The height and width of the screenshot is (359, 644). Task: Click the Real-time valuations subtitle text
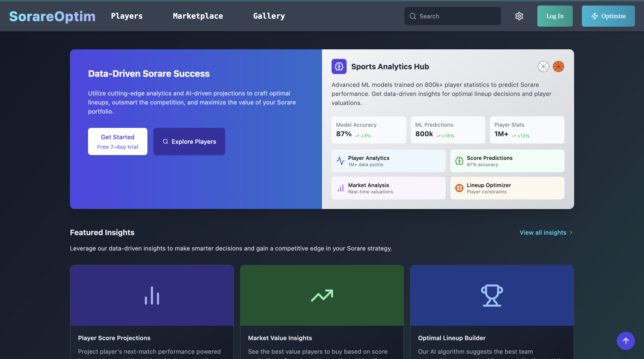pos(370,192)
